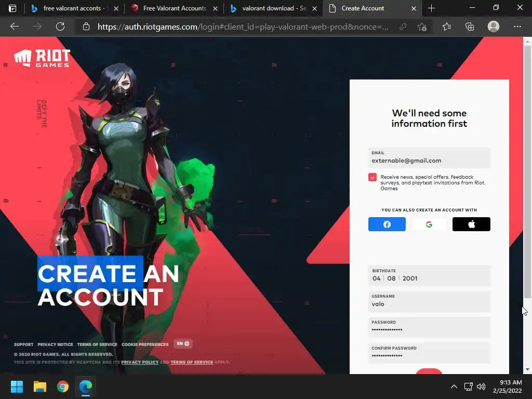This screenshot has width=532, height=399.
Task: Go back to the previous page
Action: point(14,26)
